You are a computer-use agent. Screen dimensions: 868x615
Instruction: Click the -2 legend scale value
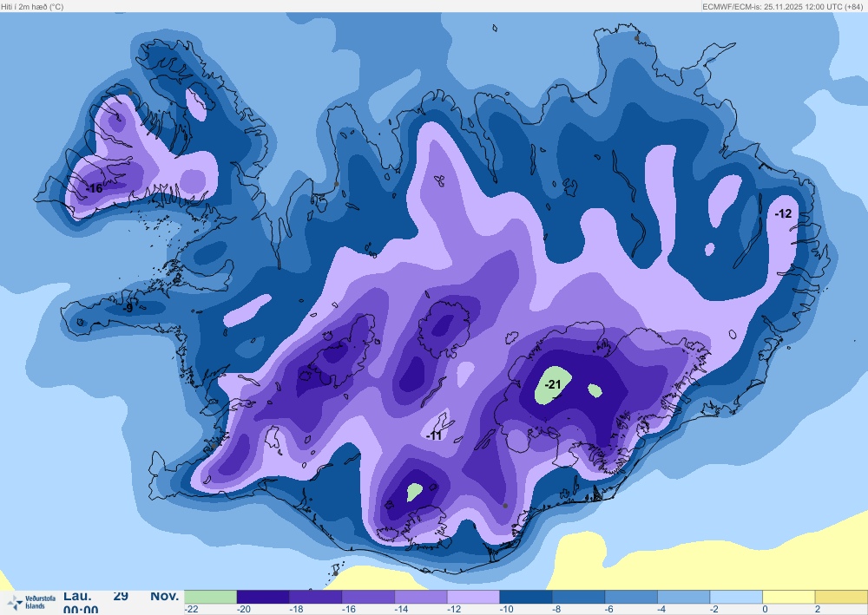click(713, 610)
